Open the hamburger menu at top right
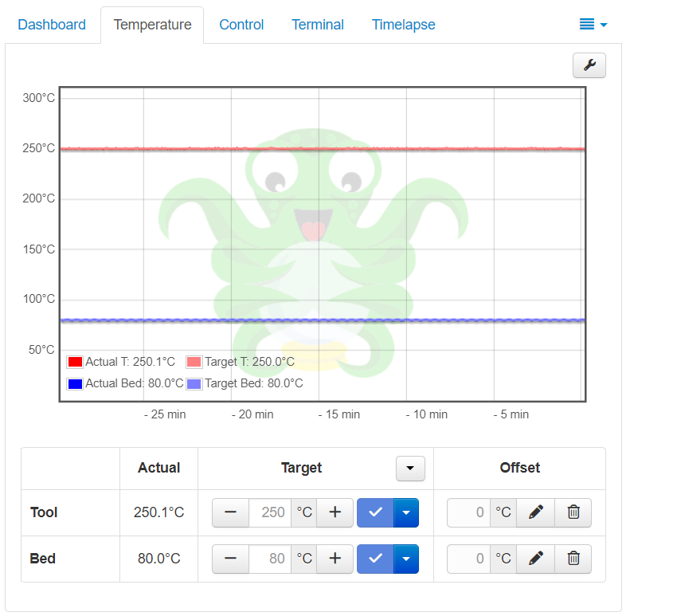 tap(593, 25)
